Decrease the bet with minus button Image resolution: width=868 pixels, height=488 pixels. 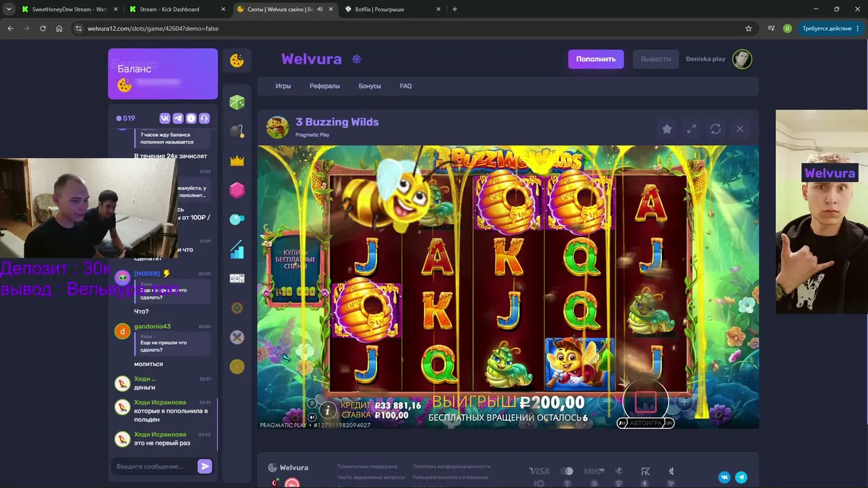tap(606, 403)
